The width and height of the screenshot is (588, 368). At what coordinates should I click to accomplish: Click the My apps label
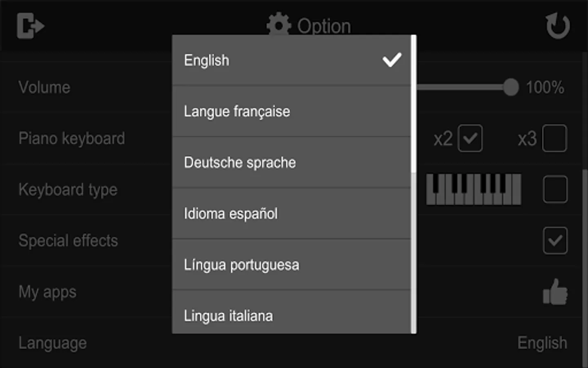[47, 292]
